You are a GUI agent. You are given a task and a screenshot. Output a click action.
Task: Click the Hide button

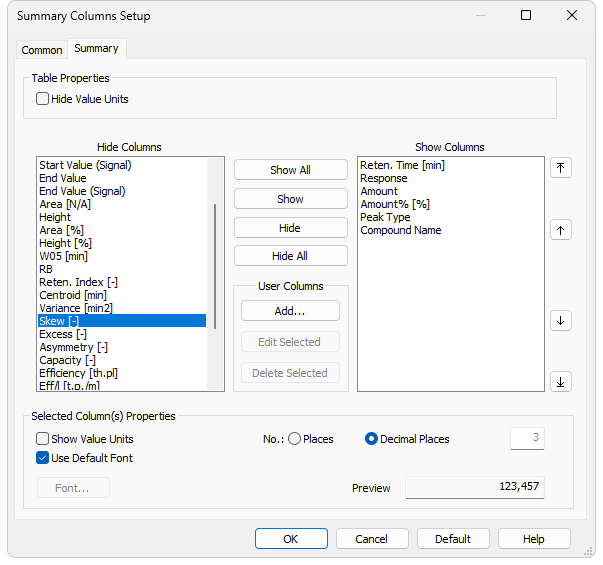coord(290,228)
